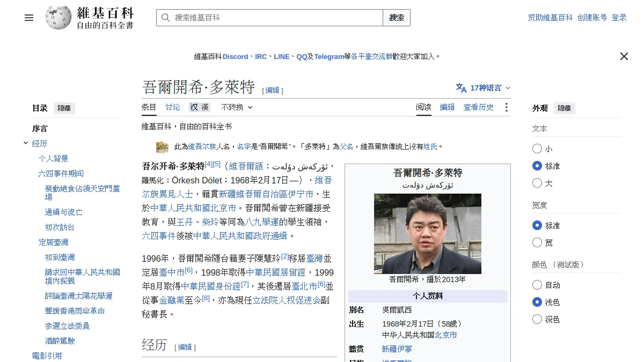This screenshot has width=644, height=362.
Task: Collapse the 经历 section in contents
Action: 26,143
